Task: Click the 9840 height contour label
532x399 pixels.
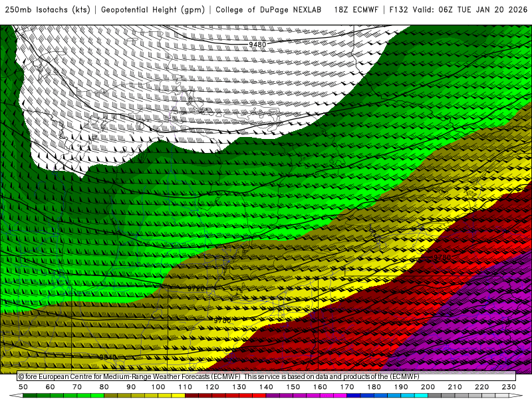Action: click(x=108, y=357)
